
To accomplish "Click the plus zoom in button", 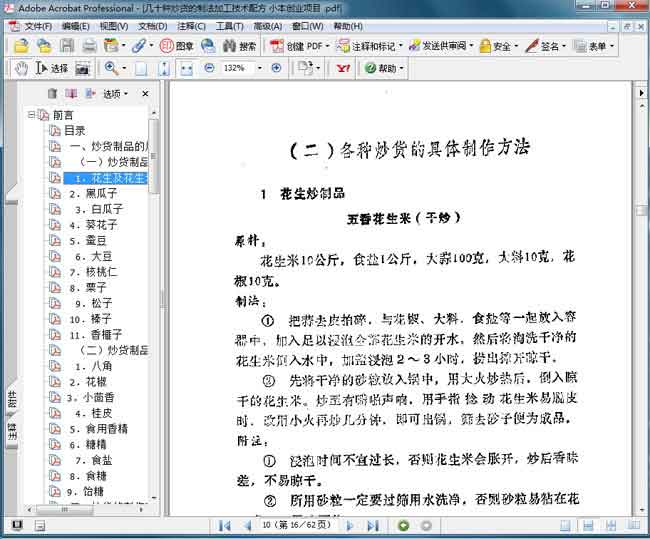I will click(x=276, y=68).
